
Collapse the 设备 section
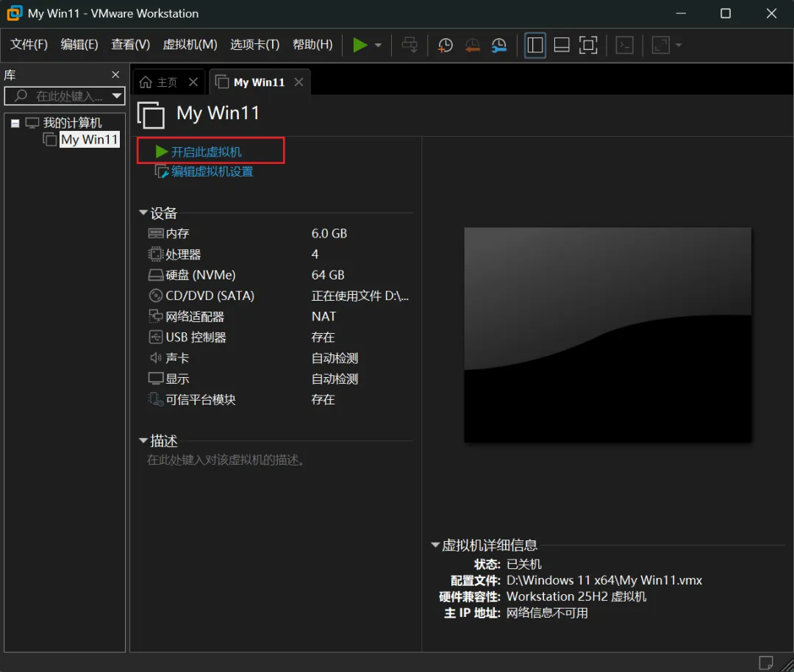coord(143,212)
